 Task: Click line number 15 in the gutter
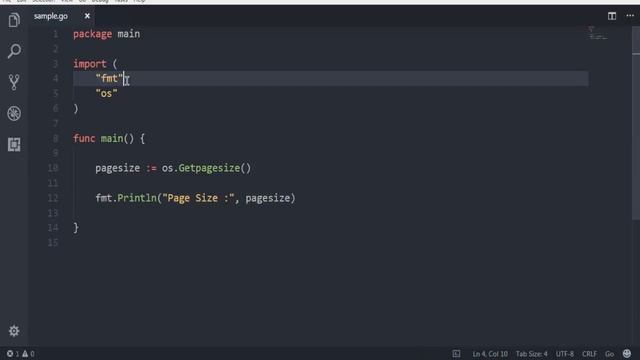point(53,242)
